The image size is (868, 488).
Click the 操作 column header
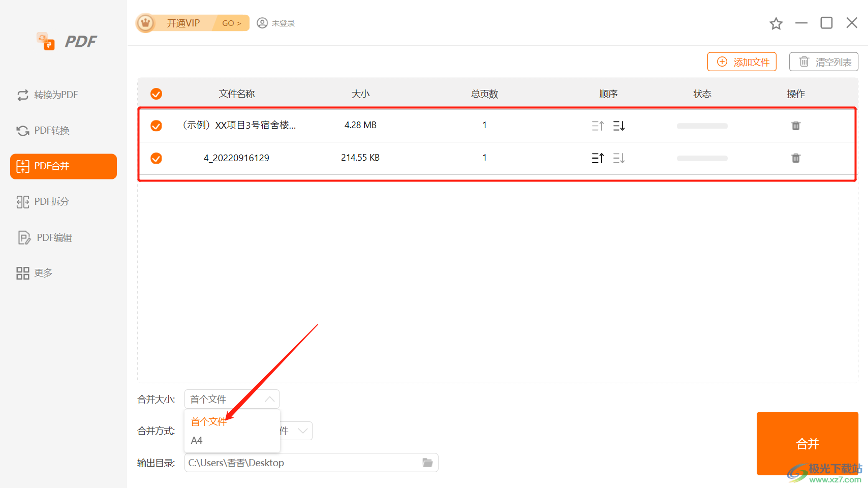click(x=796, y=94)
